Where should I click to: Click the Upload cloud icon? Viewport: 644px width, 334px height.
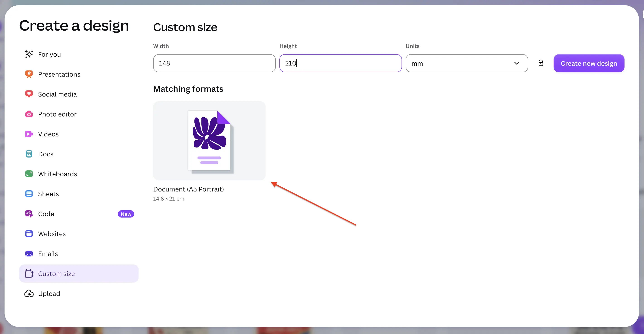(x=29, y=293)
